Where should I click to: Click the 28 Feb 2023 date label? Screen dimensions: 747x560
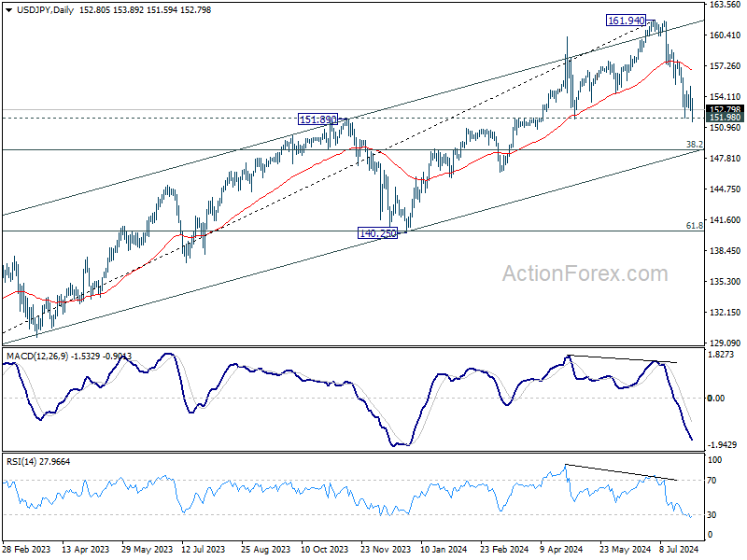(x=26, y=549)
